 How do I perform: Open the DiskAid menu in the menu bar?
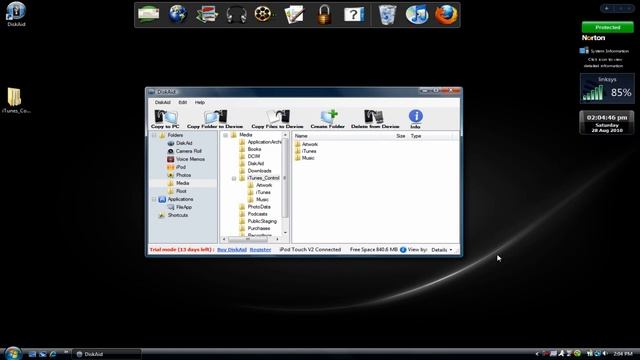(x=162, y=102)
